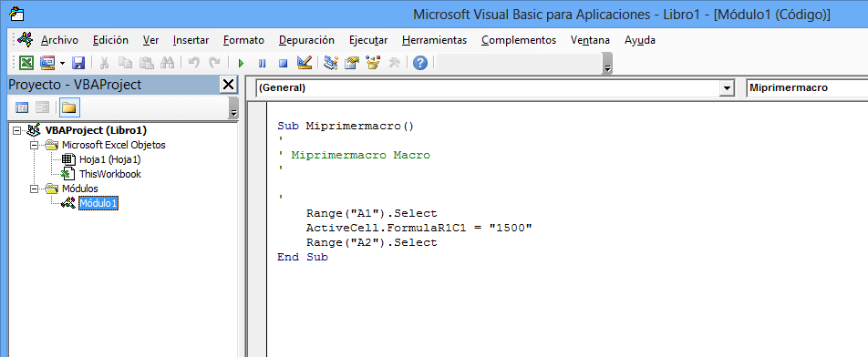Run the macro with green play icon
This screenshot has width=868, height=357.
pos(241,63)
